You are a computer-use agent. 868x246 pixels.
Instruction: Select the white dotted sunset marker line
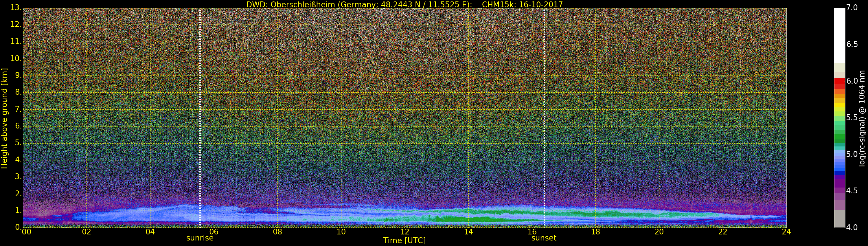coord(544,118)
